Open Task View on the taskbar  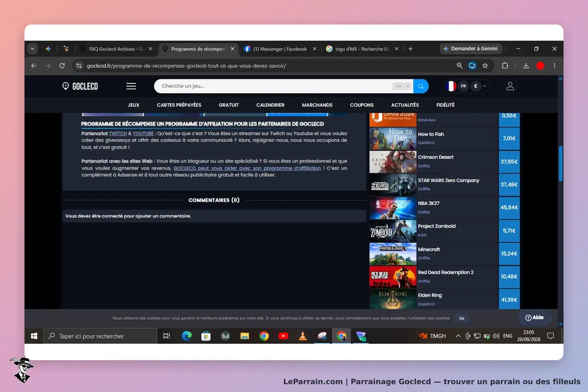167,336
